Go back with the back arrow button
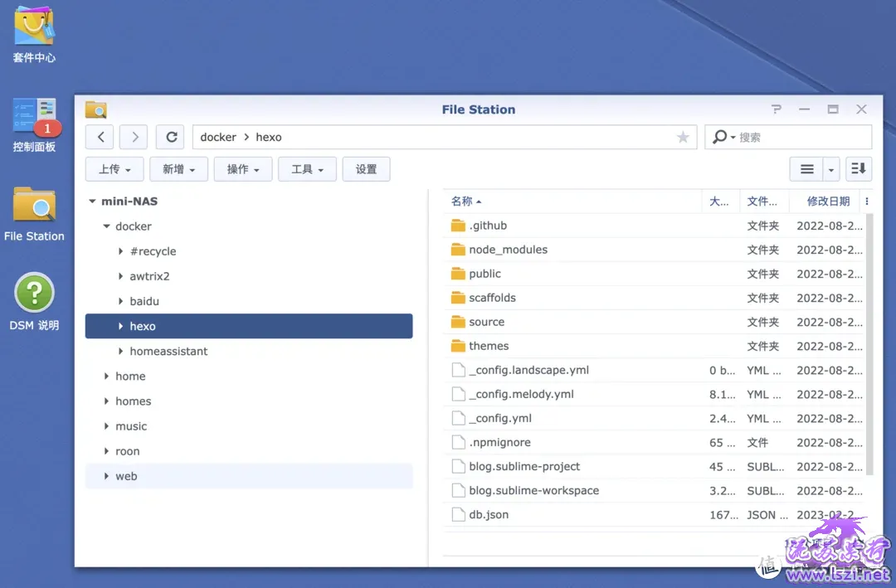Image resolution: width=896 pixels, height=588 pixels. pyautogui.click(x=100, y=137)
